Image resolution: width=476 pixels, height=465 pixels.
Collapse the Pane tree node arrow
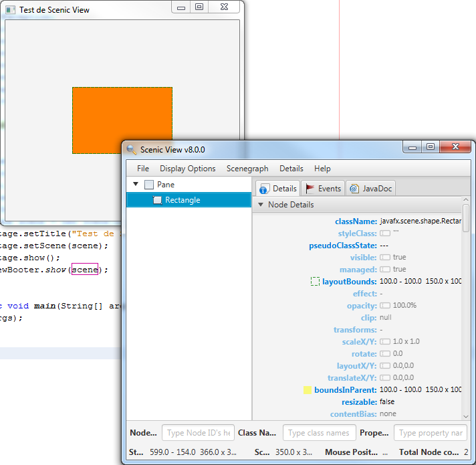[x=136, y=185]
